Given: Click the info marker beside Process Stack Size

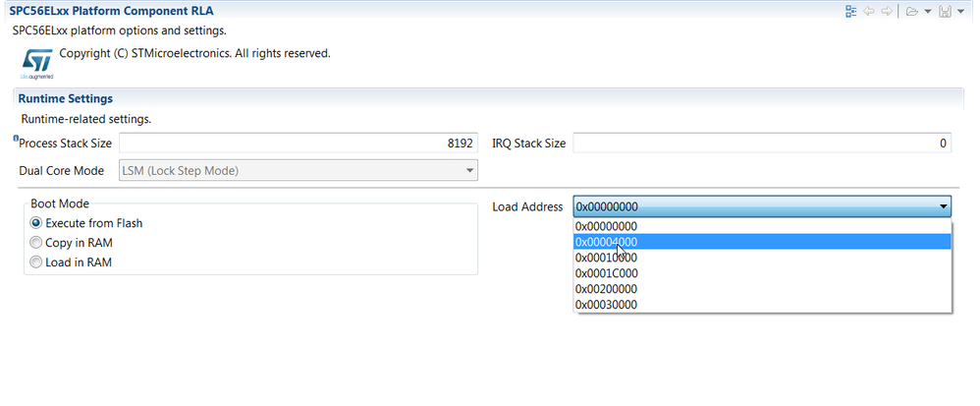Looking at the screenshot, I should coord(16,138).
